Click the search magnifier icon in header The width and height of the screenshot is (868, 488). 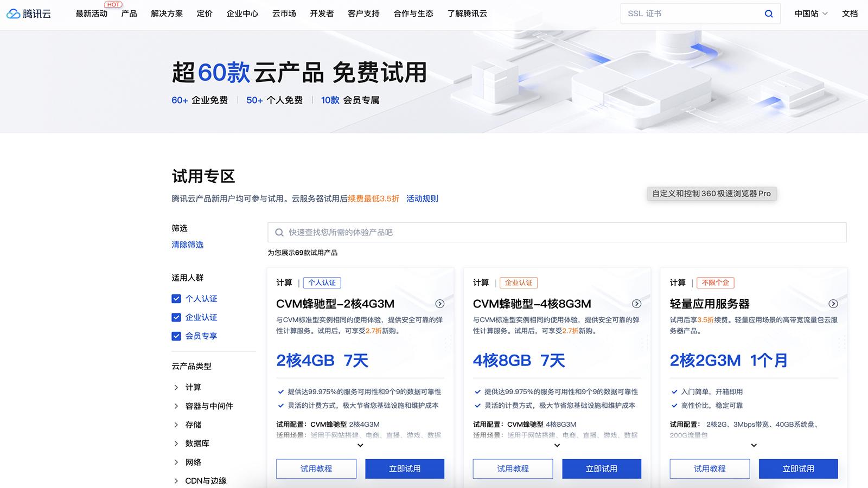(x=769, y=14)
